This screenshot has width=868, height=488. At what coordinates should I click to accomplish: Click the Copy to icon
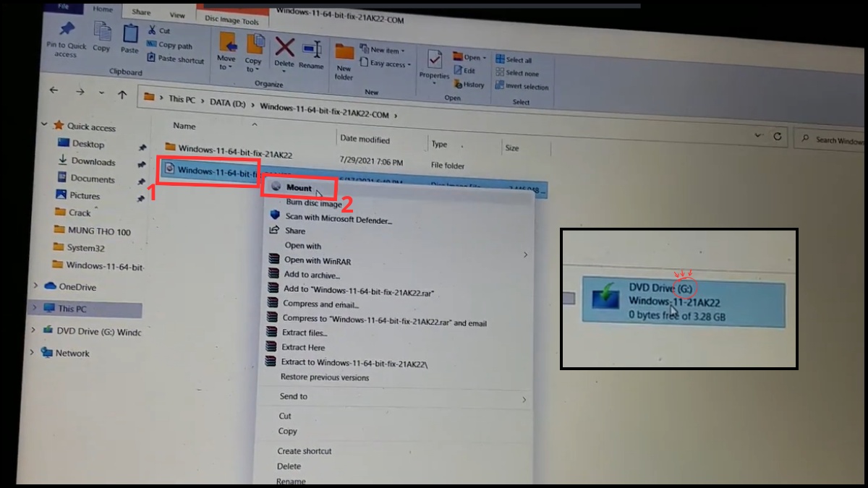pyautogui.click(x=255, y=46)
